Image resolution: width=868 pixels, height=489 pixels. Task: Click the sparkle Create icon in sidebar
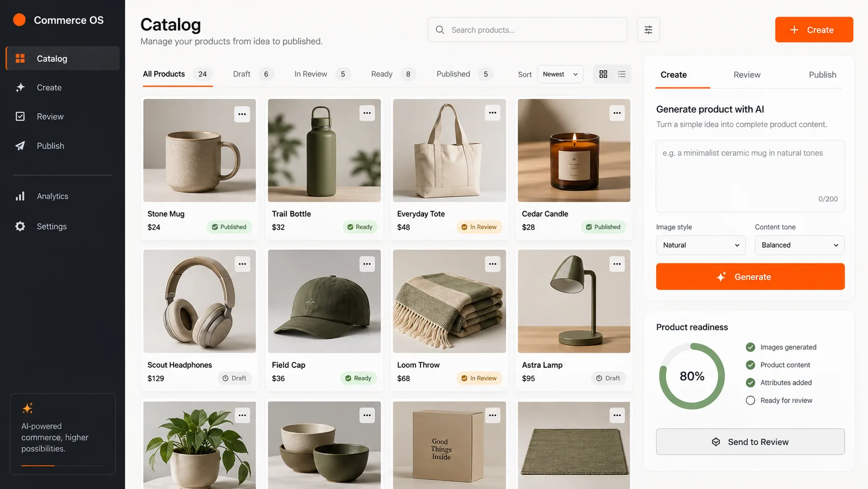click(x=20, y=87)
